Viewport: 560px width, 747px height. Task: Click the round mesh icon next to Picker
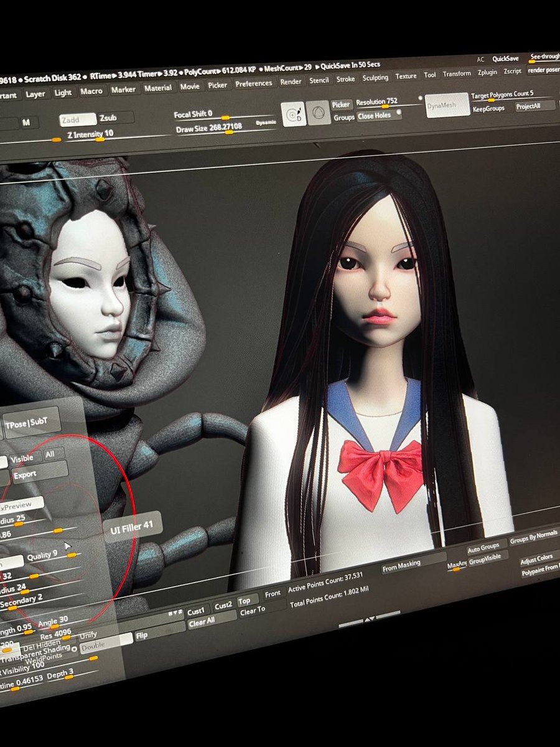tap(319, 113)
